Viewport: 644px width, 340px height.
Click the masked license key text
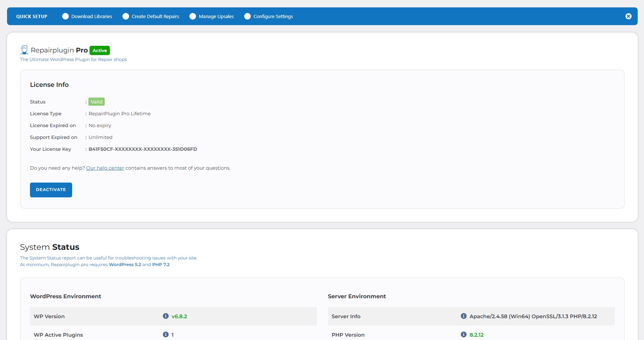click(x=143, y=149)
